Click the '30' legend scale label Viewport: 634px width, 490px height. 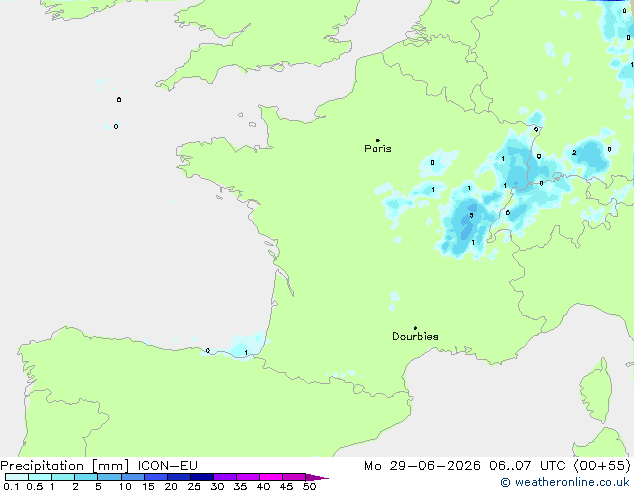[x=217, y=486]
